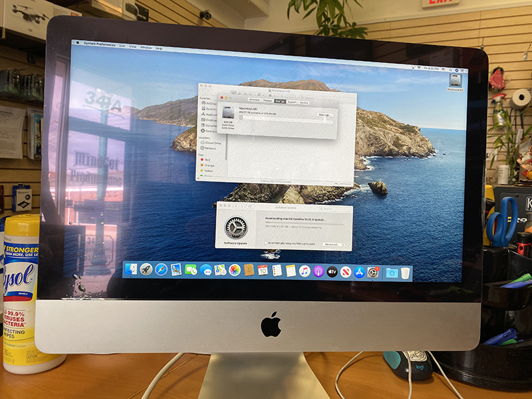Screen dimensions: 532x399
Task: Open Notification Center in menu bar
Action: point(463,70)
